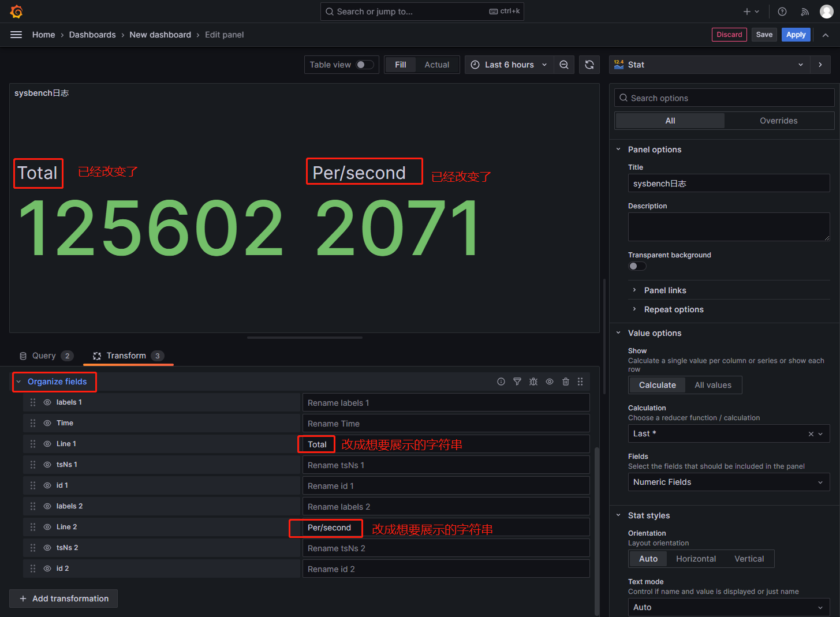
Task: Click the refresh dashboard icon
Action: point(589,65)
